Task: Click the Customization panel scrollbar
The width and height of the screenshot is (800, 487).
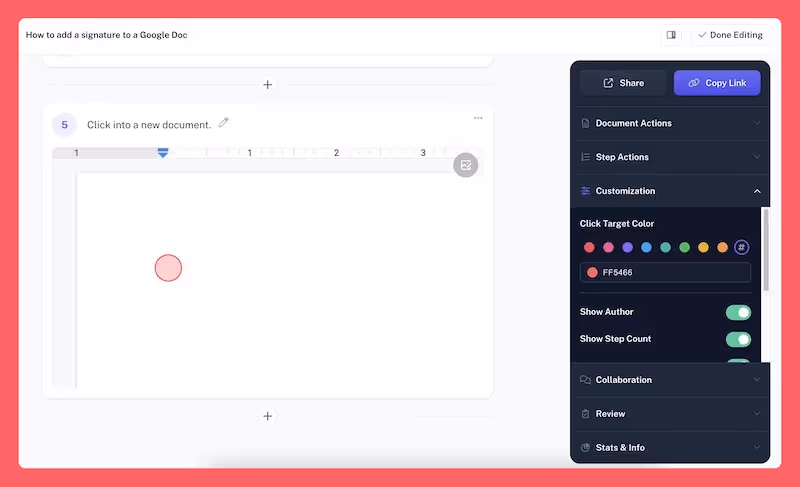Action: (766, 250)
